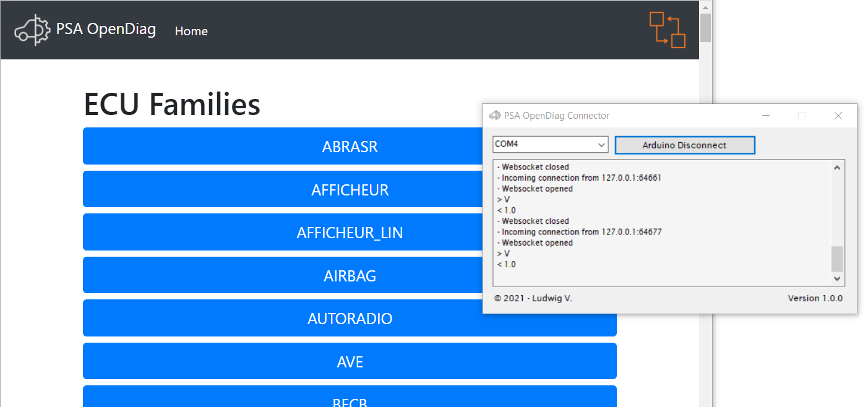
Task: Open the AUTORADIO ECU family
Action: point(350,319)
